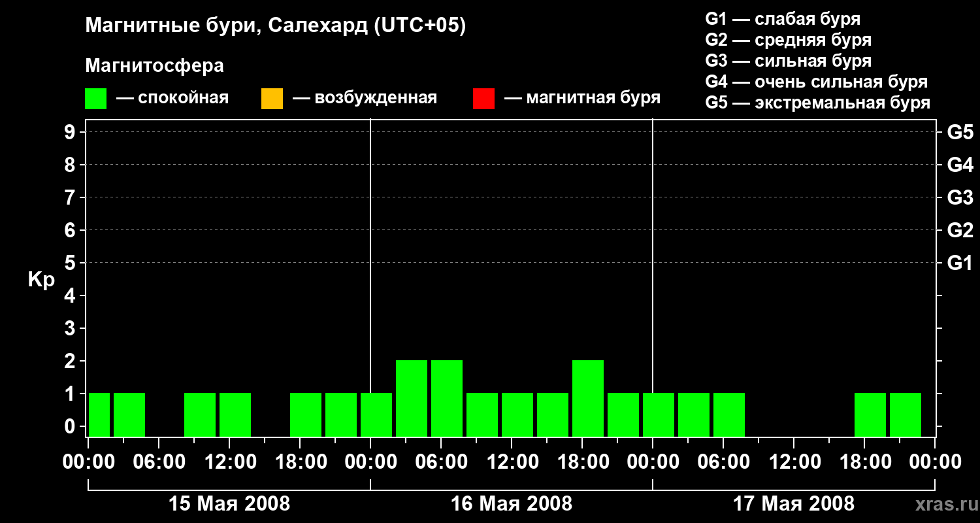Click the orange 'возбужденная' legend swatch
The width and height of the screenshot is (980, 523).
click(272, 99)
